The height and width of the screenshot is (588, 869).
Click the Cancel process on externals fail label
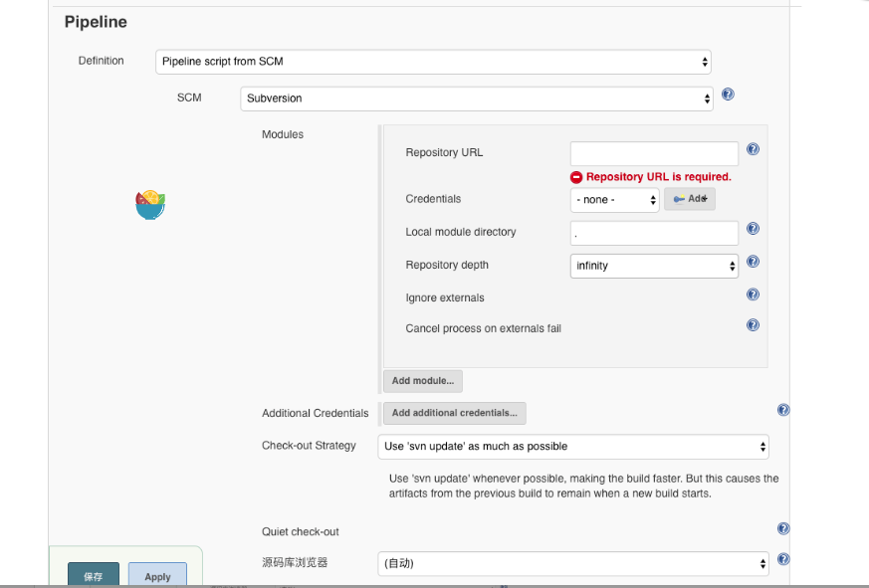(x=483, y=328)
